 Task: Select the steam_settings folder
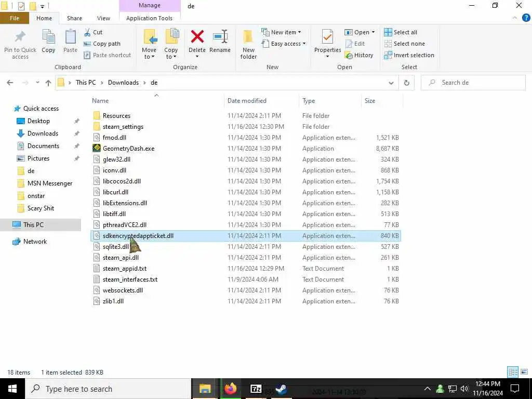pyautogui.click(x=123, y=127)
